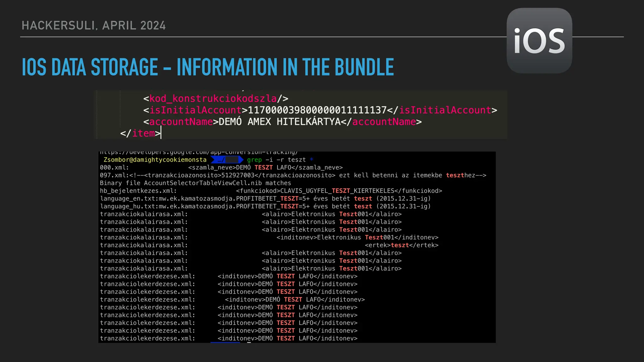
Task: Select the 097.xml tranzakcioazonosito comment line
Action: coord(293,175)
